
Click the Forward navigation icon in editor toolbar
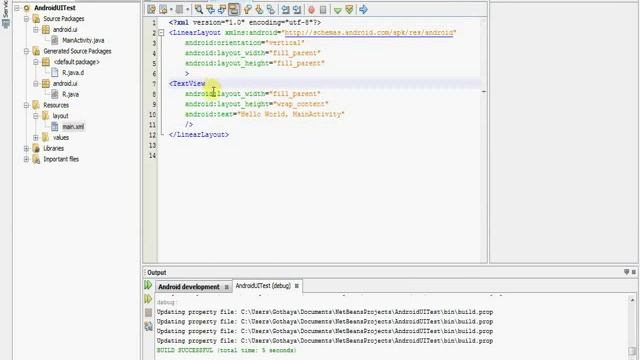point(180,9)
